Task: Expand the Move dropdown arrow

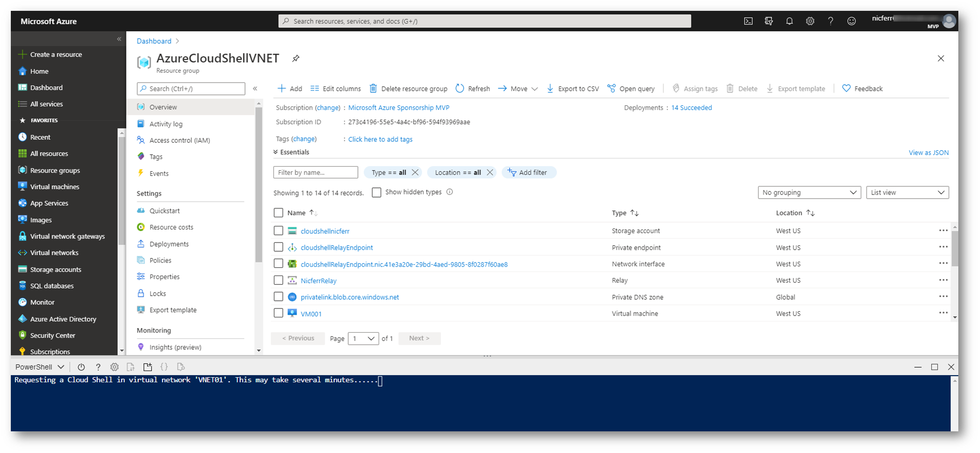Action: click(x=535, y=89)
